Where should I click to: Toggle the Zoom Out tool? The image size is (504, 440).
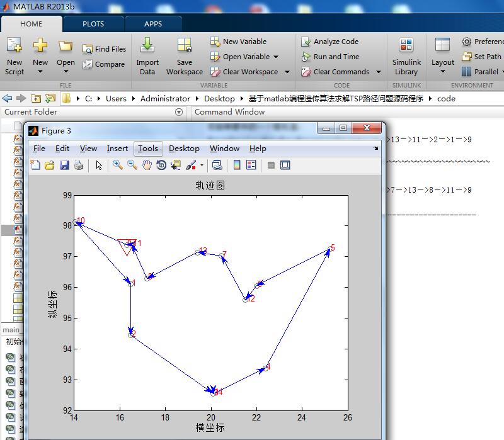tap(132, 165)
